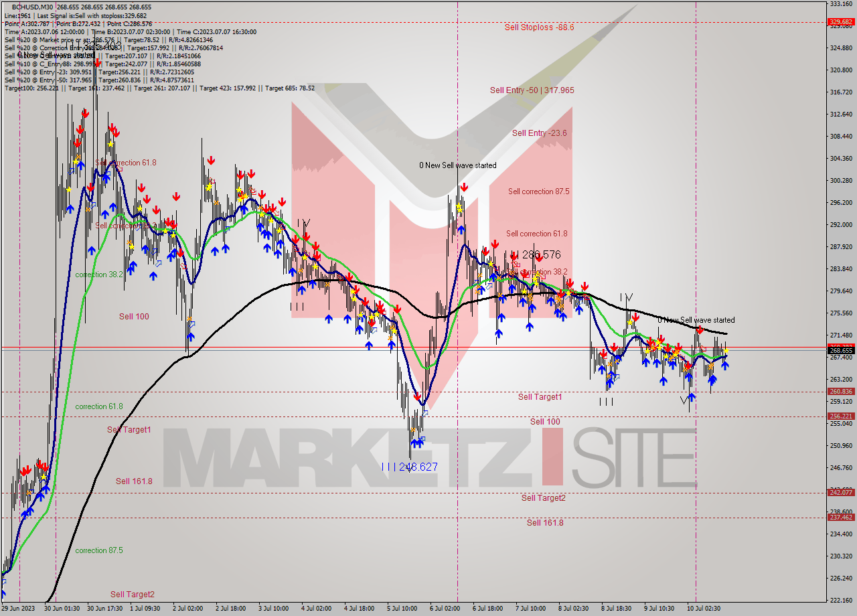The height and width of the screenshot is (616, 857).
Task: Click the '2 Jul 02:00' time label
Action: [x=189, y=609]
